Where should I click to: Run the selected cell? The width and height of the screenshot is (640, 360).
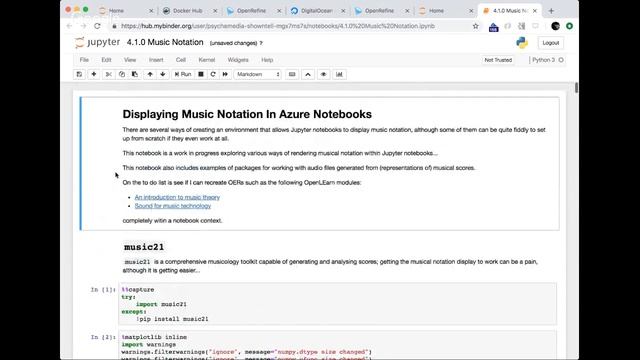[183, 74]
